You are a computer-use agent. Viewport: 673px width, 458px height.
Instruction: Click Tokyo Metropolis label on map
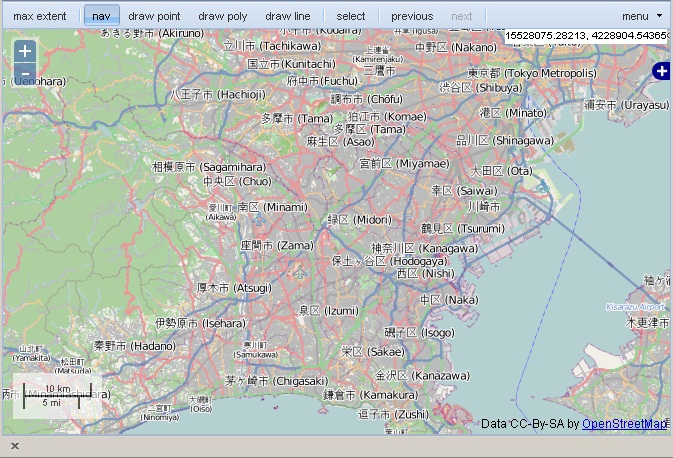click(x=531, y=73)
